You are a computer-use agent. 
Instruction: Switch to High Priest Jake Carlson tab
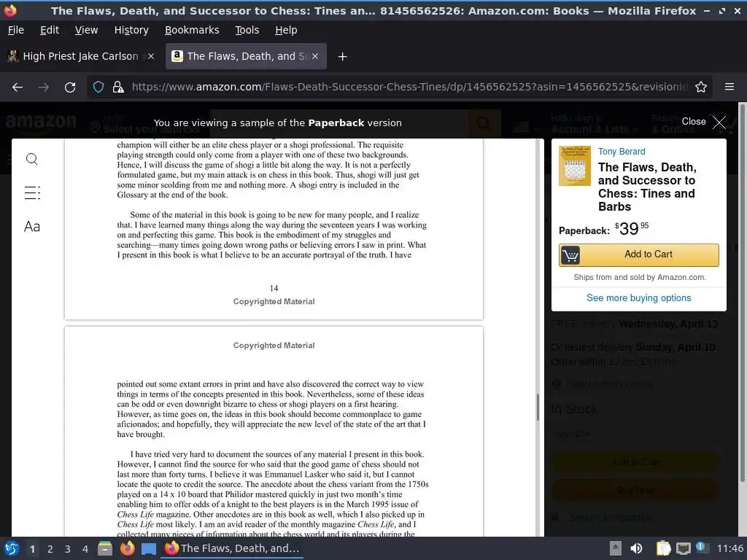click(81, 56)
